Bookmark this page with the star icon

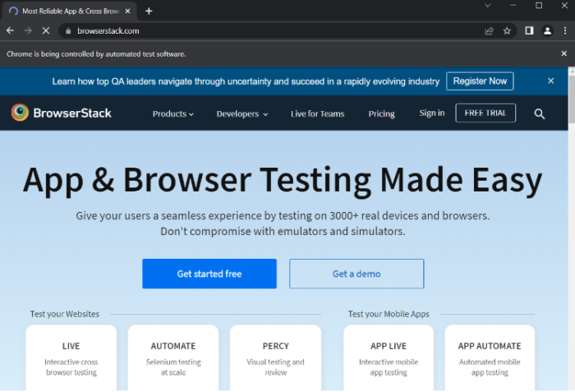[507, 30]
